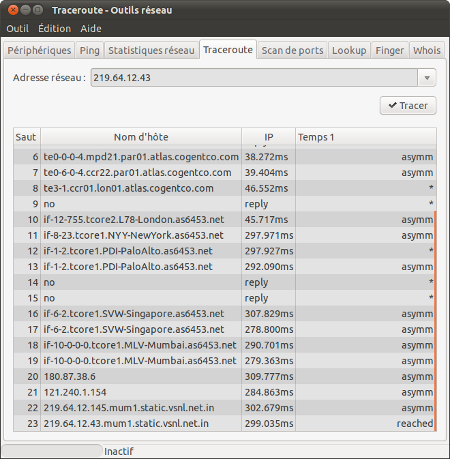Switch to the Scan de ports tab
Viewport: 450px width, 459px height.
click(292, 50)
